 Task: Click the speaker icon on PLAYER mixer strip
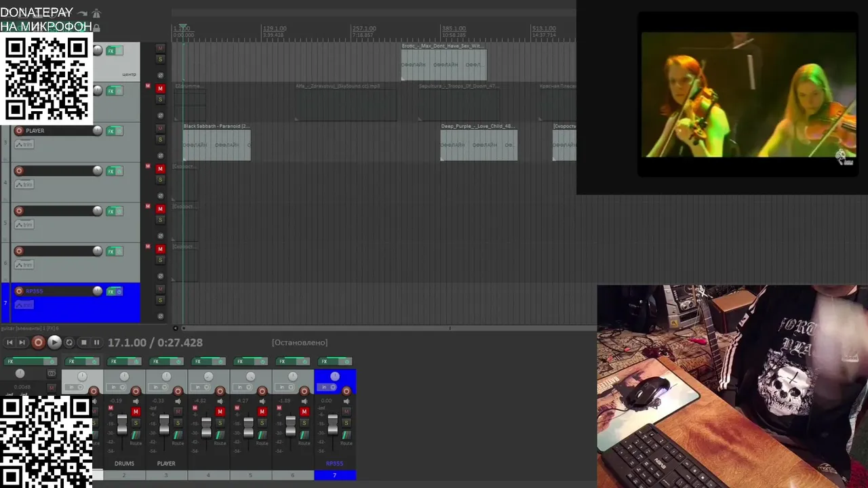point(178,401)
